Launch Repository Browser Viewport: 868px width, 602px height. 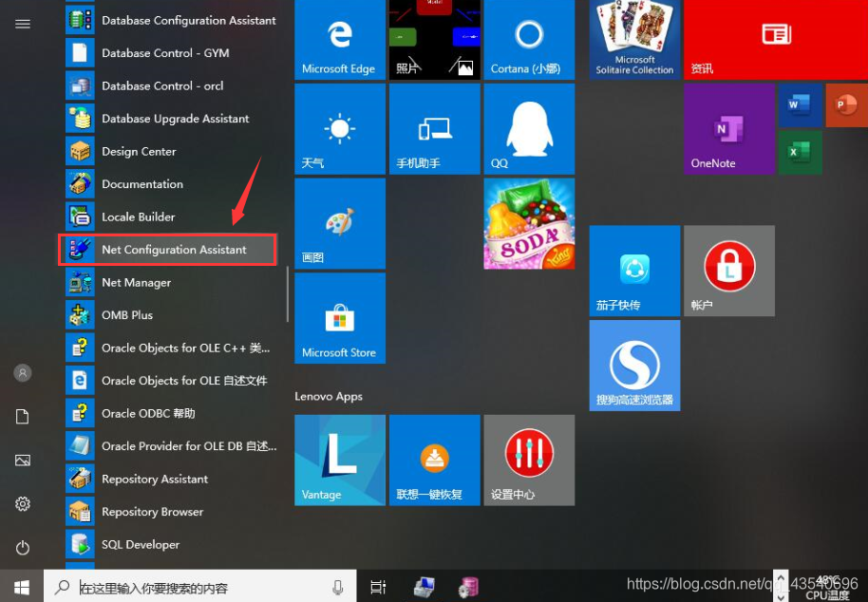(x=172, y=511)
